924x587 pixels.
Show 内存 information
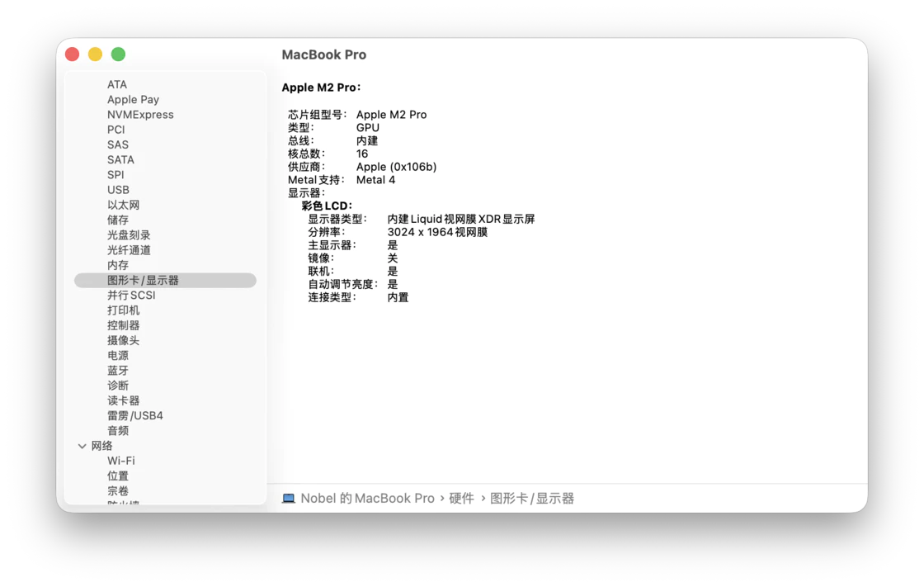(118, 265)
